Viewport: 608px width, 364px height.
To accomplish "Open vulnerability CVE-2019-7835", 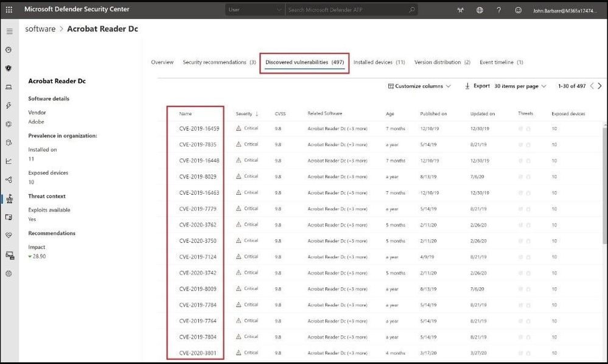I will [198, 145].
